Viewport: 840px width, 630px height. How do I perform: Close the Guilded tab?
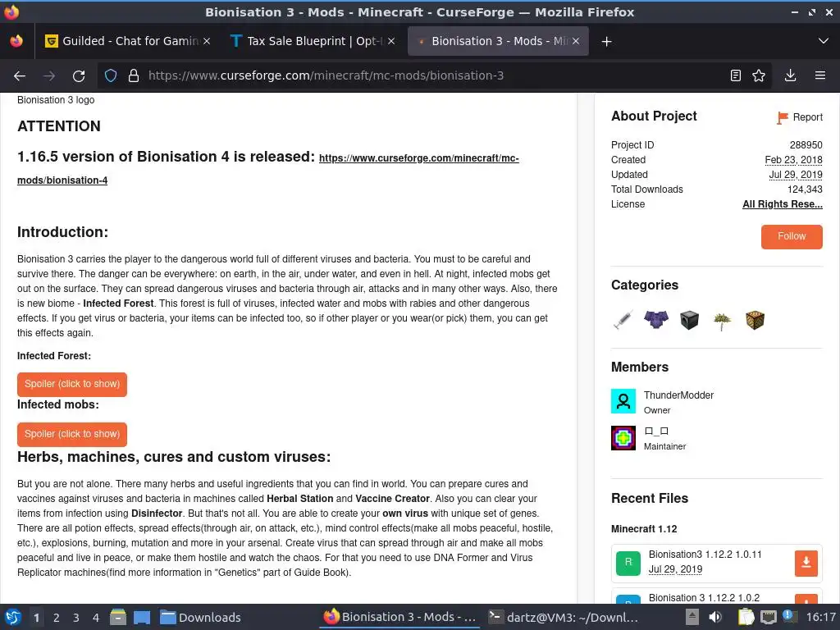(x=207, y=41)
